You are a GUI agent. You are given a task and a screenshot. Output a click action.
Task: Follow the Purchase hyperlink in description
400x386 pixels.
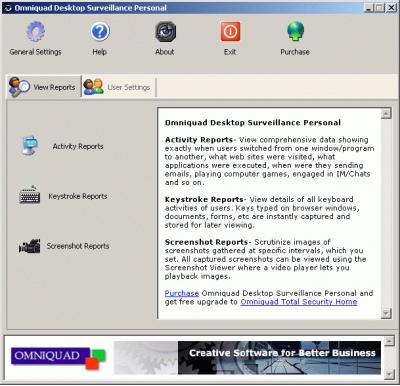click(x=182, y=293)
